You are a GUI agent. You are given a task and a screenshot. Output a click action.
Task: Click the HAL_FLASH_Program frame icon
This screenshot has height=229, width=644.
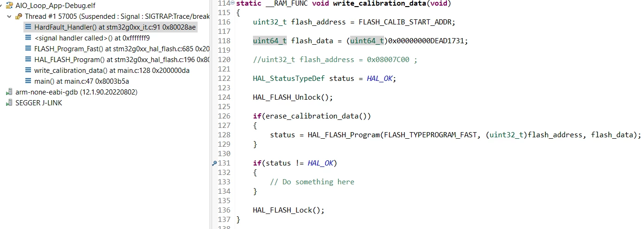coord(28,60)
